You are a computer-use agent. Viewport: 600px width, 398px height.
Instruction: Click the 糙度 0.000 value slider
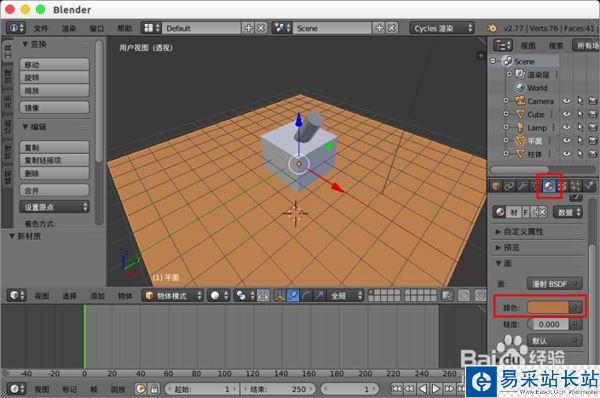pyautogui.click(x=549, y=325)
